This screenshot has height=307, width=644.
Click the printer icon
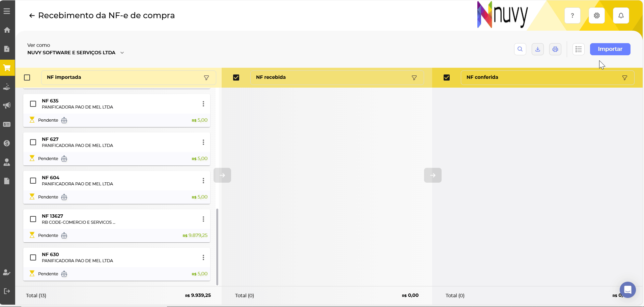(555, 49)
